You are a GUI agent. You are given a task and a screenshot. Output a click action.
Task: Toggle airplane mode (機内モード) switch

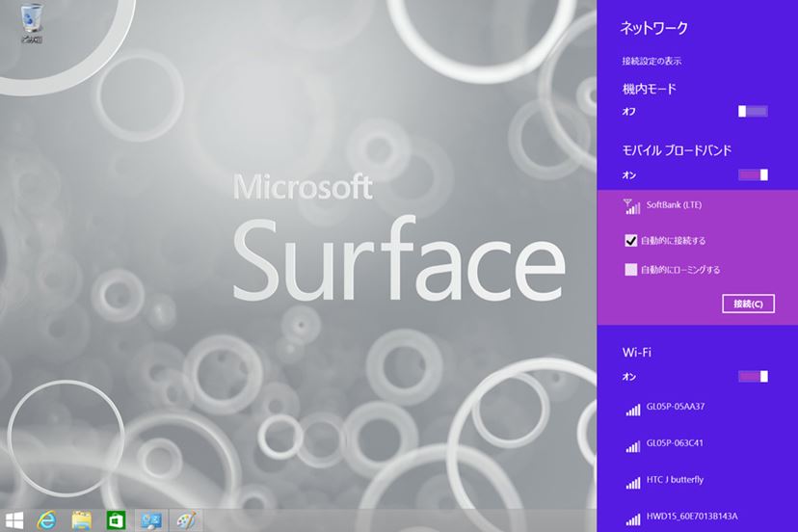[x=754, y=112]
